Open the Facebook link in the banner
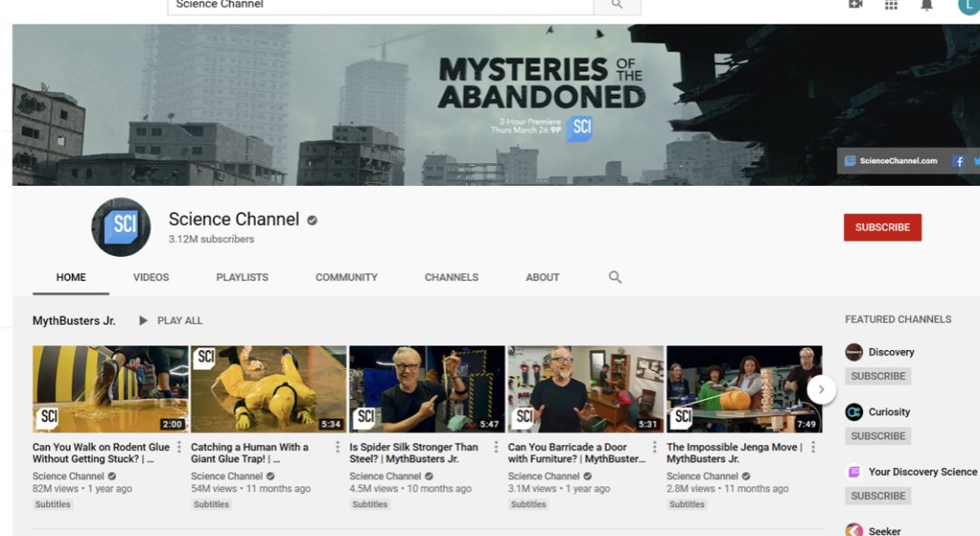 [958, 161]
